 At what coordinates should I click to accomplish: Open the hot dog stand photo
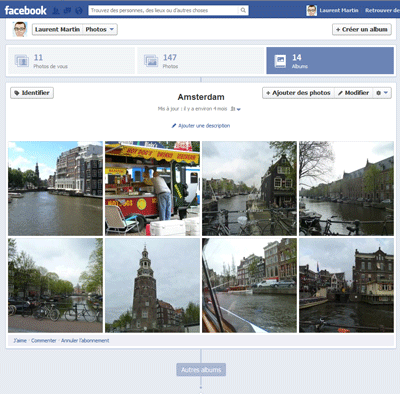coord(152,188)
